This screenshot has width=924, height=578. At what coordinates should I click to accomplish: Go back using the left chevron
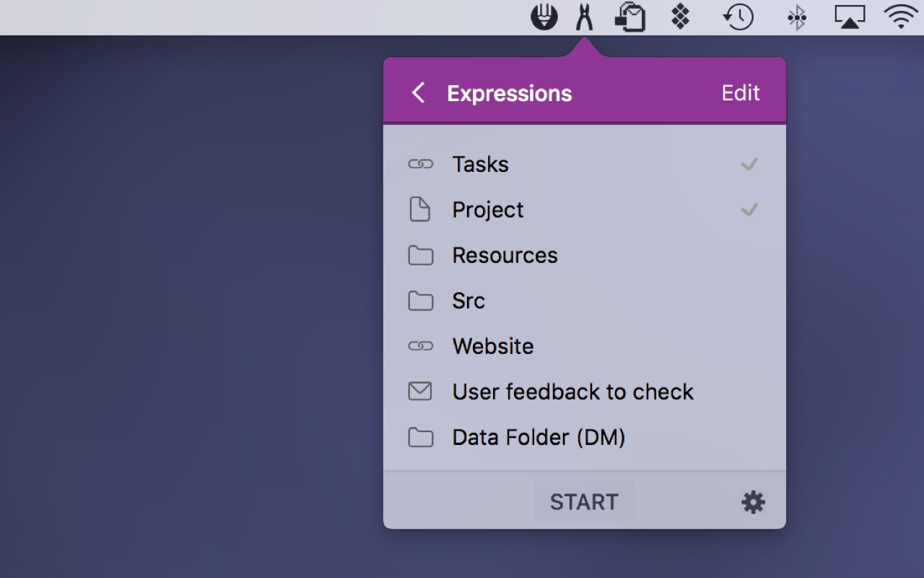[418, 92]
